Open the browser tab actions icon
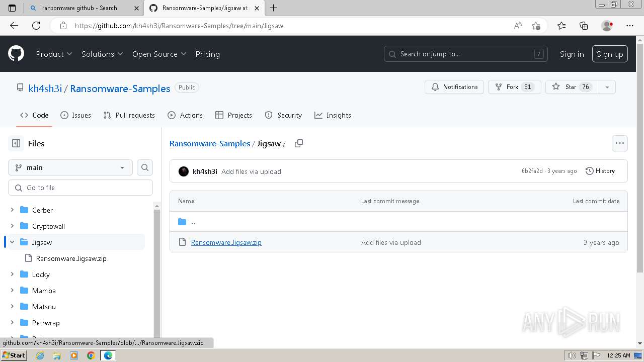644x362 pixels. [12, 8]
